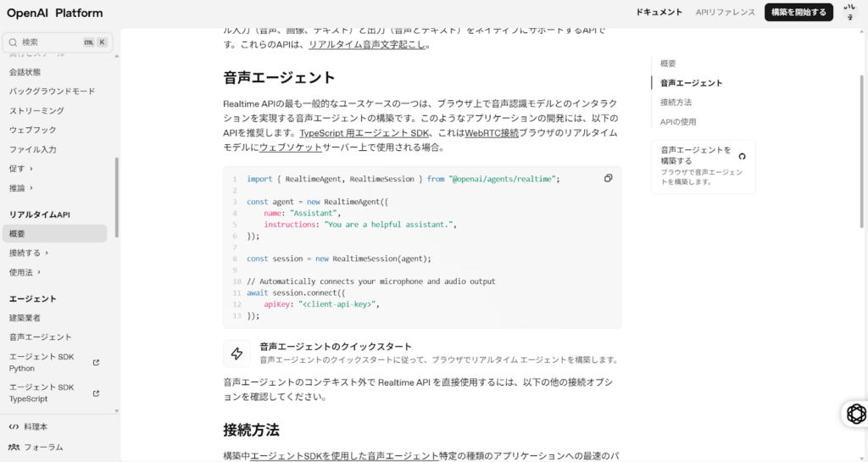Open ストリーミング in the sidebar
Screen dimensions: 868x462
36,111
